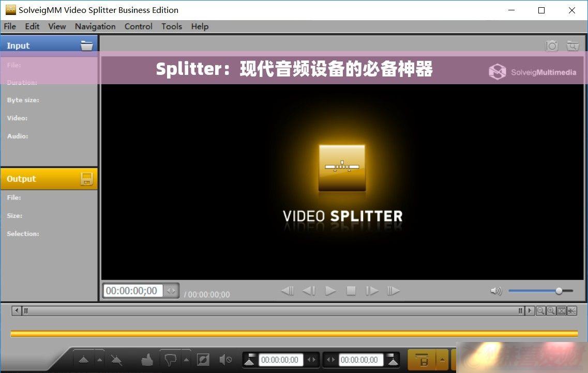Remove marker with the crossed triangle icon
The height and width of the screenshot is (373, 588).
117,360
